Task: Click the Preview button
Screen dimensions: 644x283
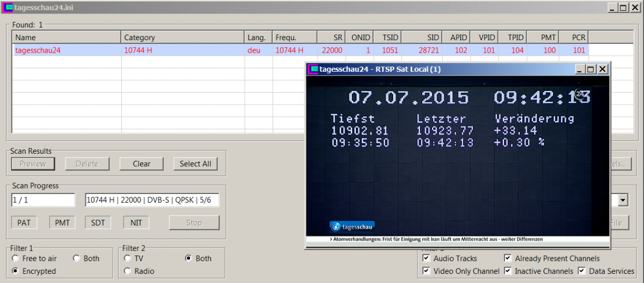Action: [x=33, y=163]
